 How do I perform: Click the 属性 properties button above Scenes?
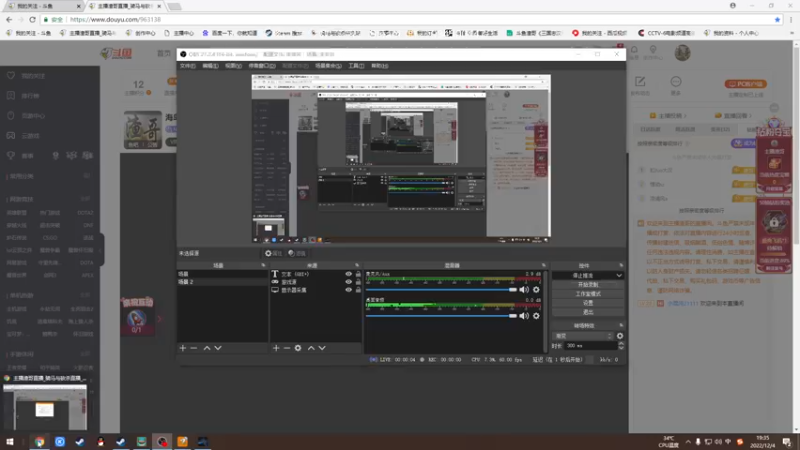tap(273, 253)
